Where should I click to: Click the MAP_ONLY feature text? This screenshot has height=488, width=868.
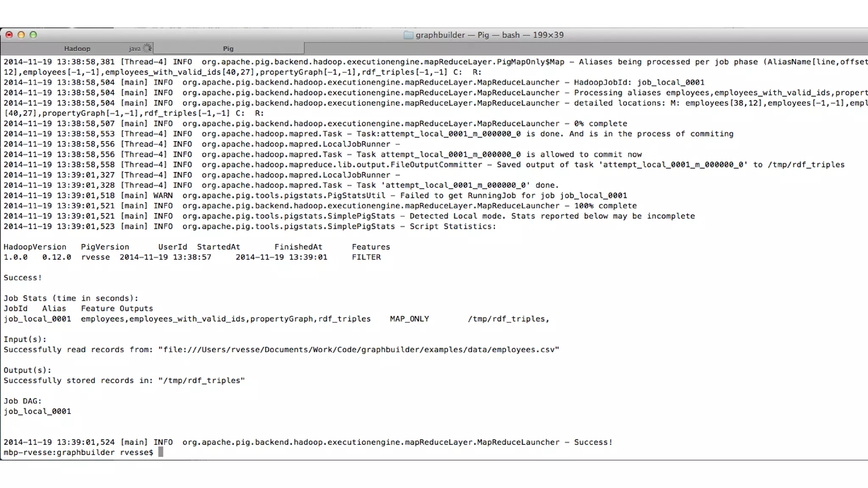pyautogui.click(x=409, y=319)
